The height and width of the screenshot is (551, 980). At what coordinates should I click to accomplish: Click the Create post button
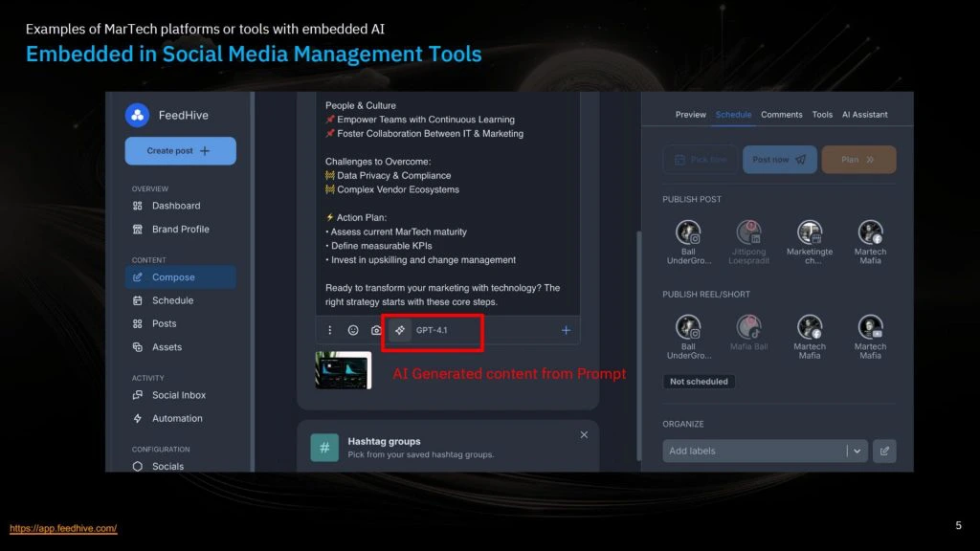click(x=180, y=151)
